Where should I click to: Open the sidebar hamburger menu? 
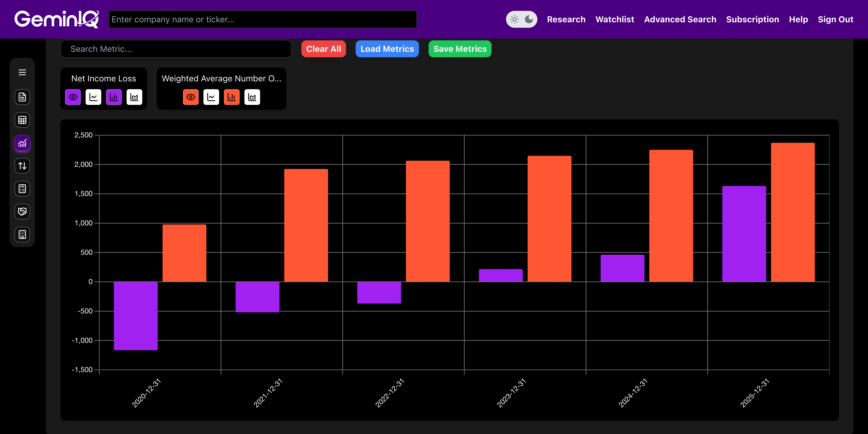[x=22, y=72]
